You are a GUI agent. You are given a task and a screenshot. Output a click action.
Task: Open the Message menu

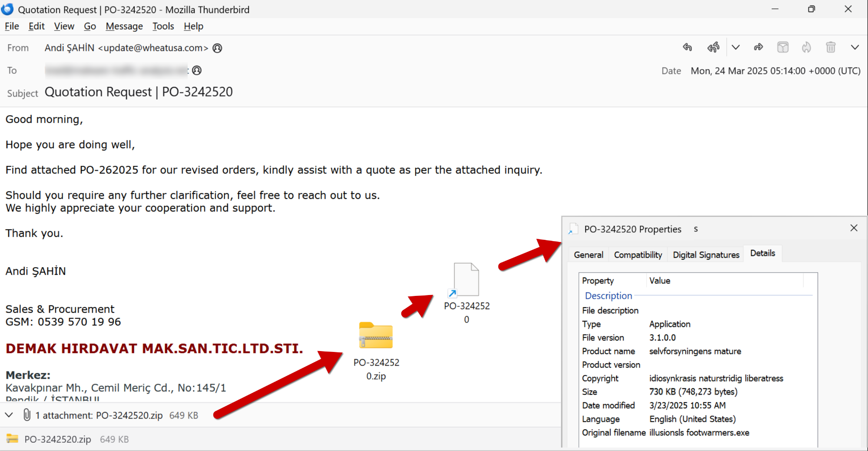pyautogui.click(x=124, y=26)
